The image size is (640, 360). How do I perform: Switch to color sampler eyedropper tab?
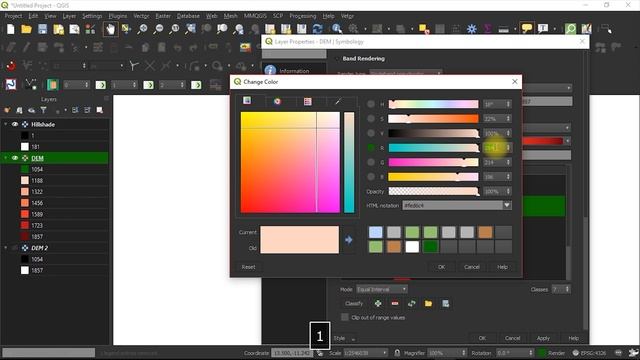(x=338, y=101)
